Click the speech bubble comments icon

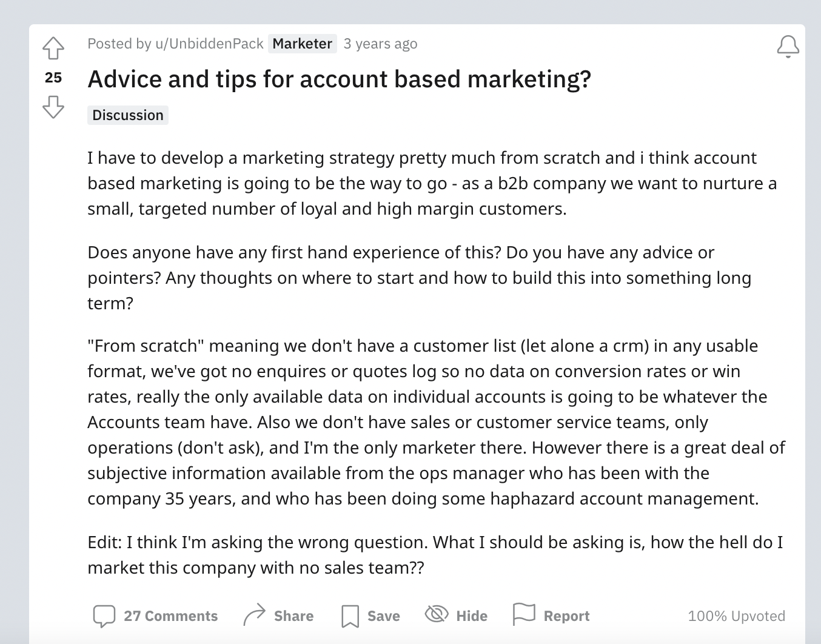pos(104,616)
